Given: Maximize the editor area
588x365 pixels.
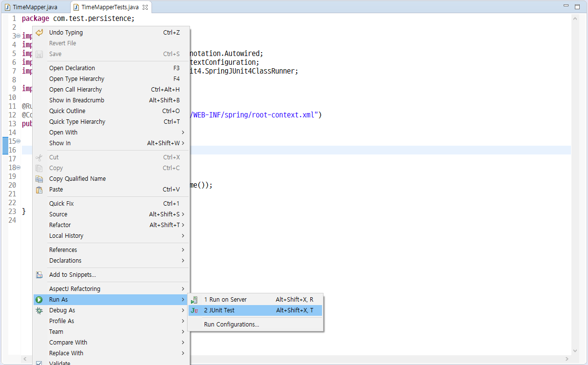Looking at the screenshot, I should point(577,6).
